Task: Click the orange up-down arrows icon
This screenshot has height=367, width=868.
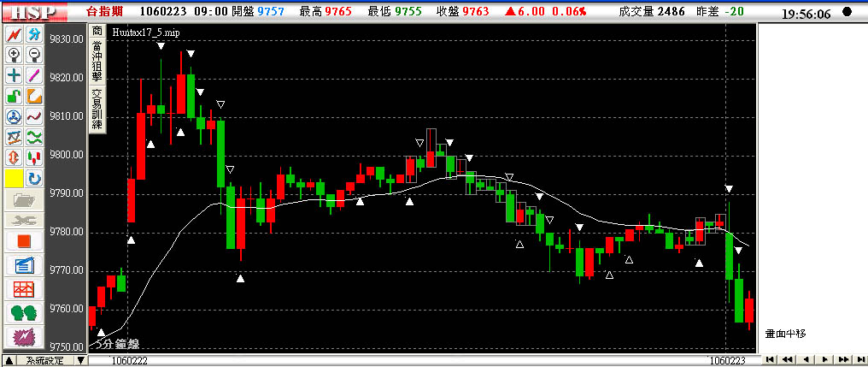Action: point(14,157)
